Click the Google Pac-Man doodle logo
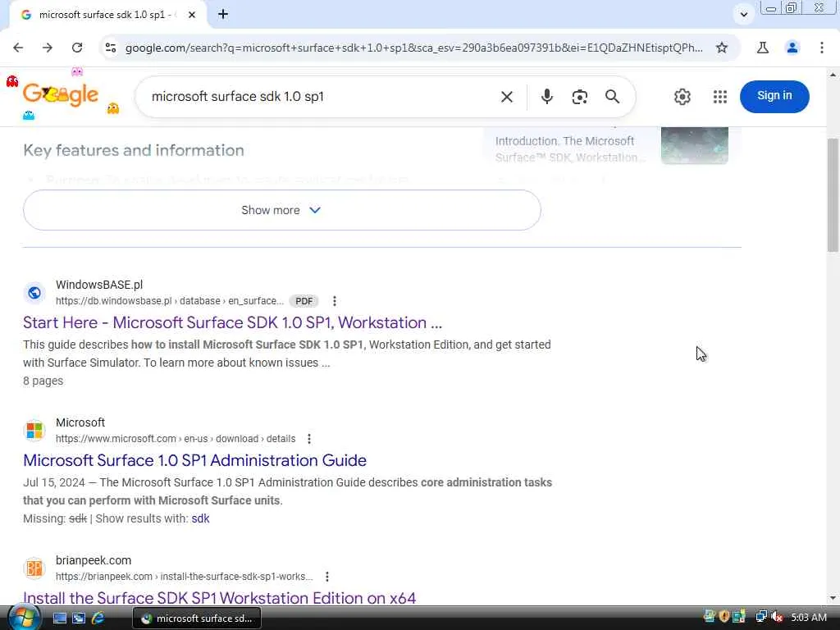 coord(62,95)
